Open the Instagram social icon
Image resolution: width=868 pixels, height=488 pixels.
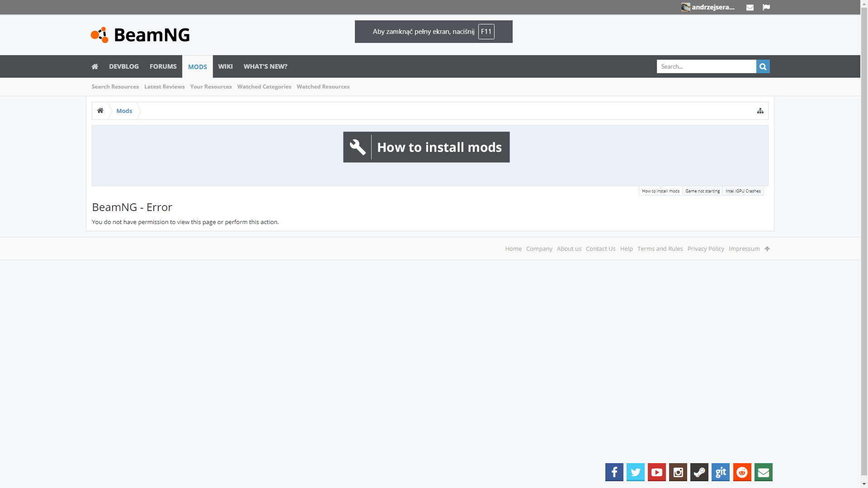pos(678,472)
